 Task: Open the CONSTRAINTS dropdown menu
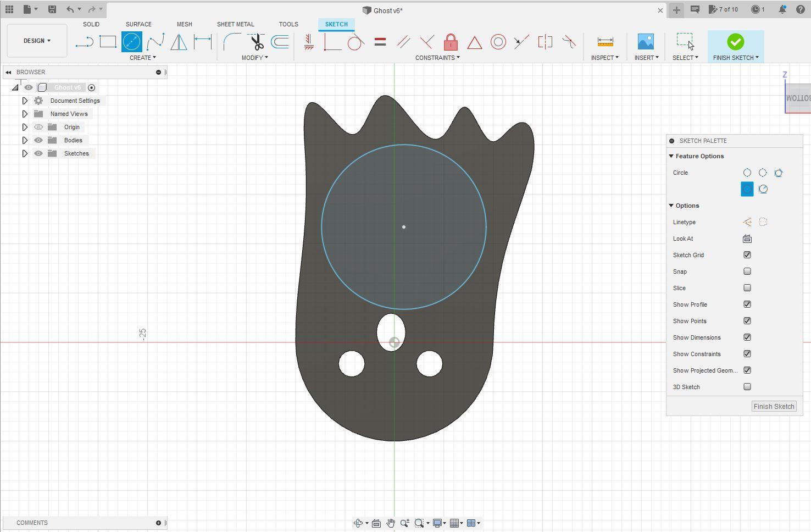pos(437,58)
